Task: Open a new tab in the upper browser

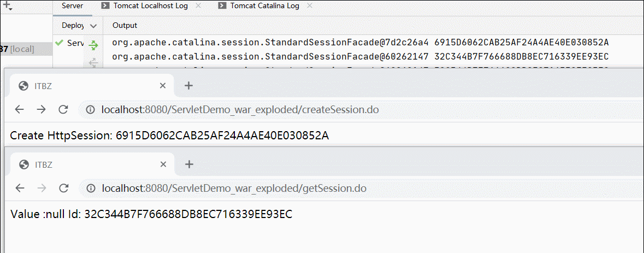Action: (x=188, y=85)
